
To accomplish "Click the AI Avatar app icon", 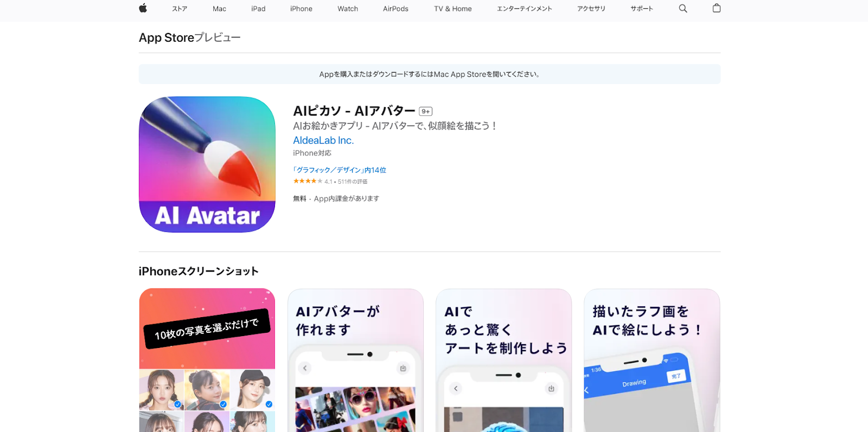I will click(207, 165).
